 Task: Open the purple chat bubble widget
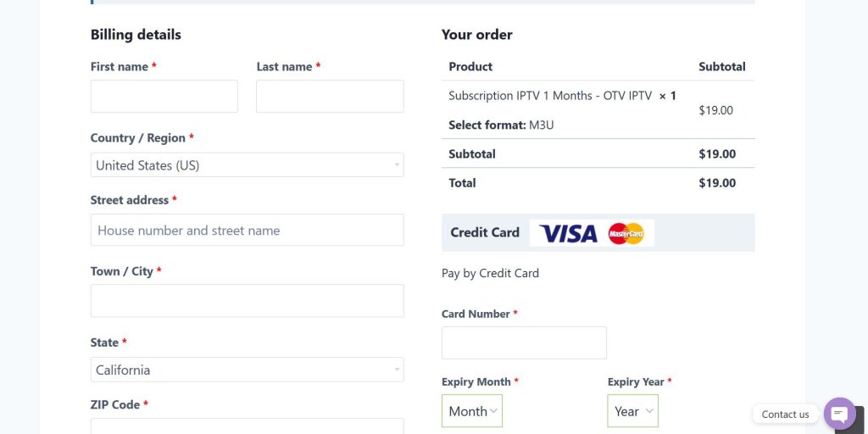[x=839, y=414]
